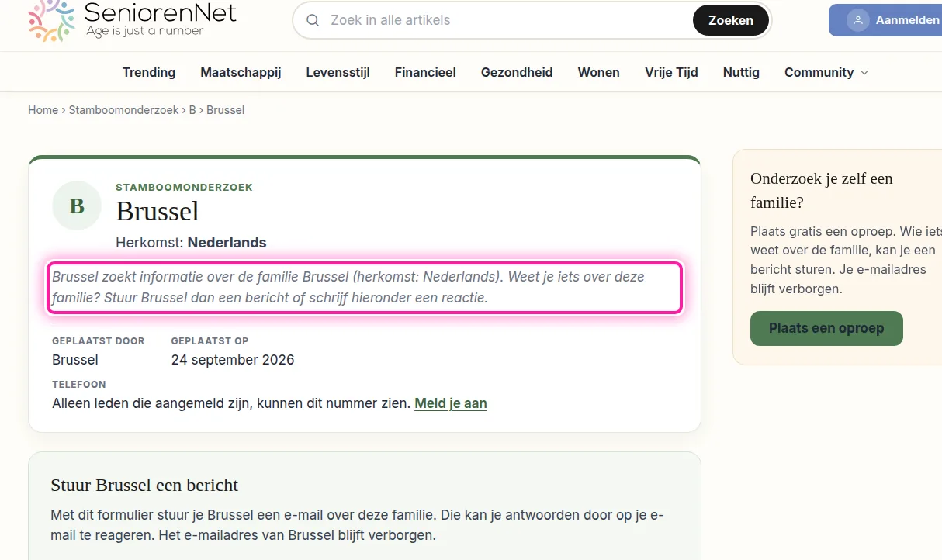The width and height of the screenshot is (942, 560).
Task: Click the 'Plaats een oproep' button
Action: tap(826, 328)
